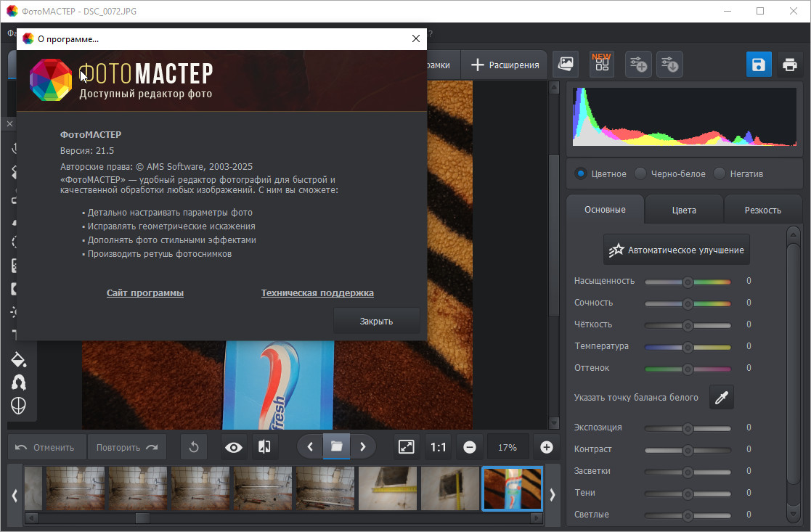
Task: Toggle the eye preview original icon
Action: (233, 447)
